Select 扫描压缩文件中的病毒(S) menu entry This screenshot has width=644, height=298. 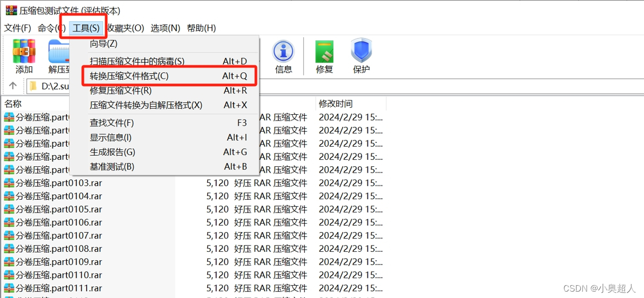coord(165,62)
